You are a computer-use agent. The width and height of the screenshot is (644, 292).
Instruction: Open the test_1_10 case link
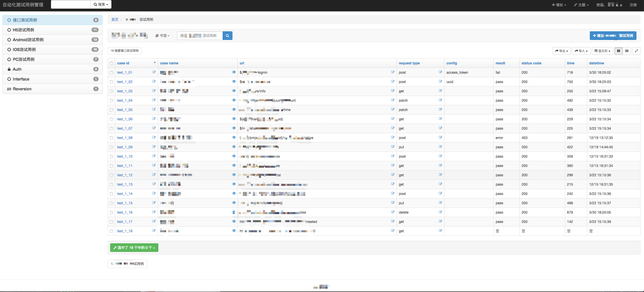125,156
